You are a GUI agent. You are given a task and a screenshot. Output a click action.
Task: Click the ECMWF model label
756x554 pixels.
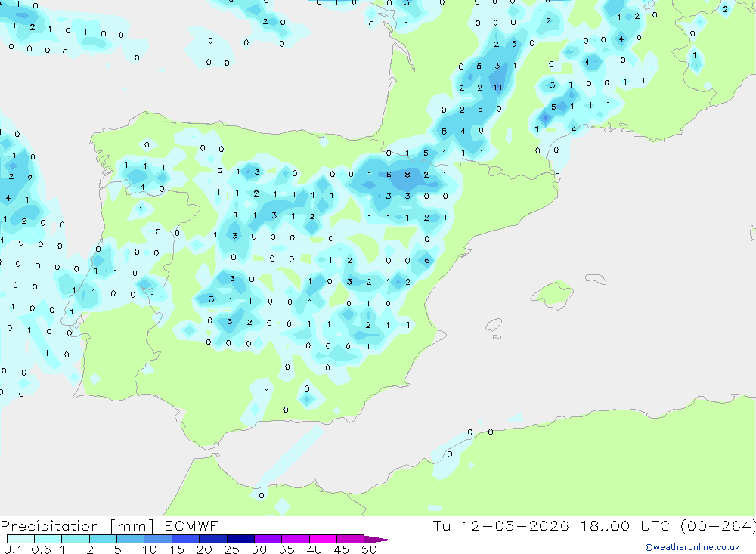[191, 526]
